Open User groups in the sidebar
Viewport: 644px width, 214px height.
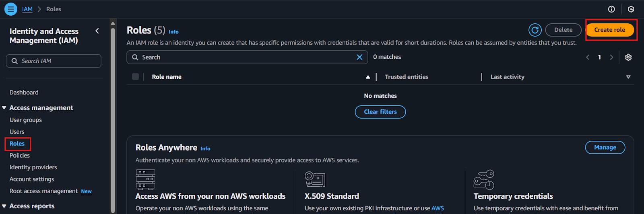[26, 120]
